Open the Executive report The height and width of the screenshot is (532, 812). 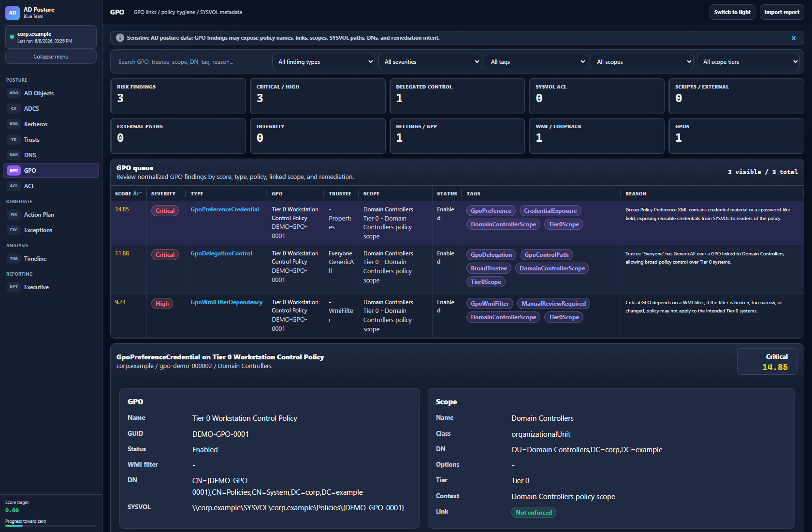pyautogui.click(x=51, y=287)
